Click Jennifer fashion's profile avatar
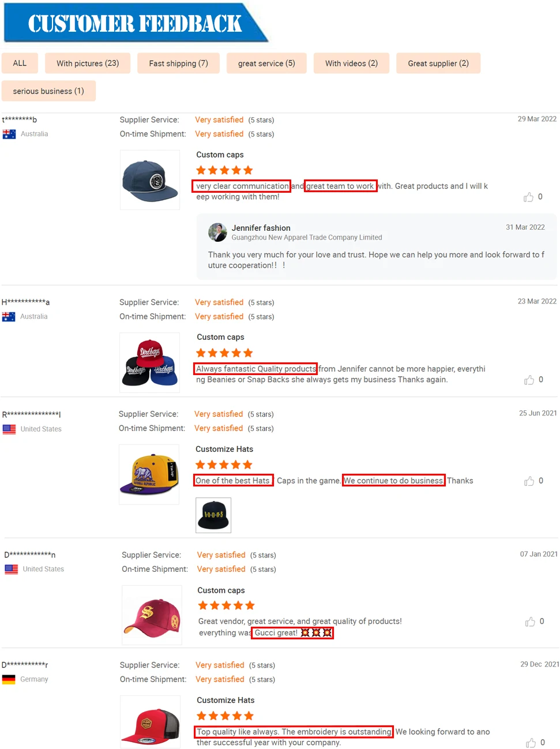560x749 pixels. pyautogui.click(x=217, y=232)
